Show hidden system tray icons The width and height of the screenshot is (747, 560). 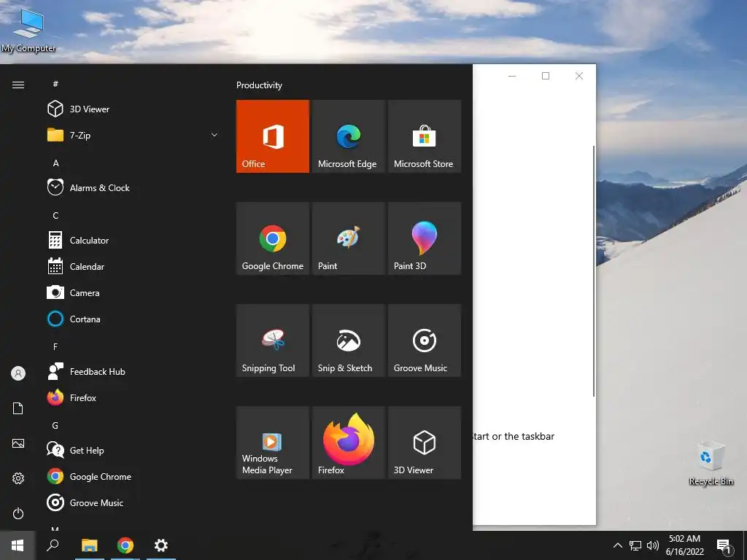click(x=617, y=545)
